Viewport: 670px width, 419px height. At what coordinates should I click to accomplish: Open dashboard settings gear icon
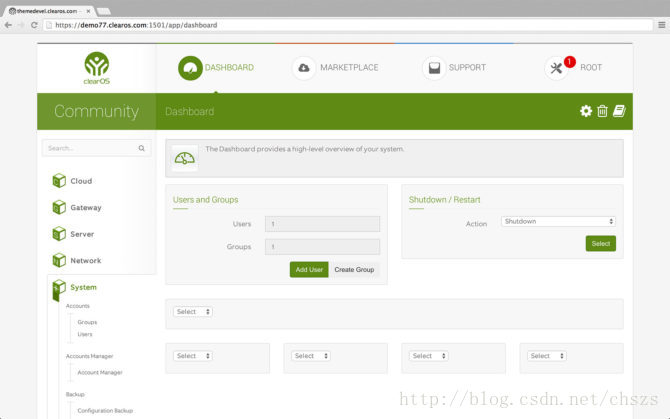click(x=586, y=111)
